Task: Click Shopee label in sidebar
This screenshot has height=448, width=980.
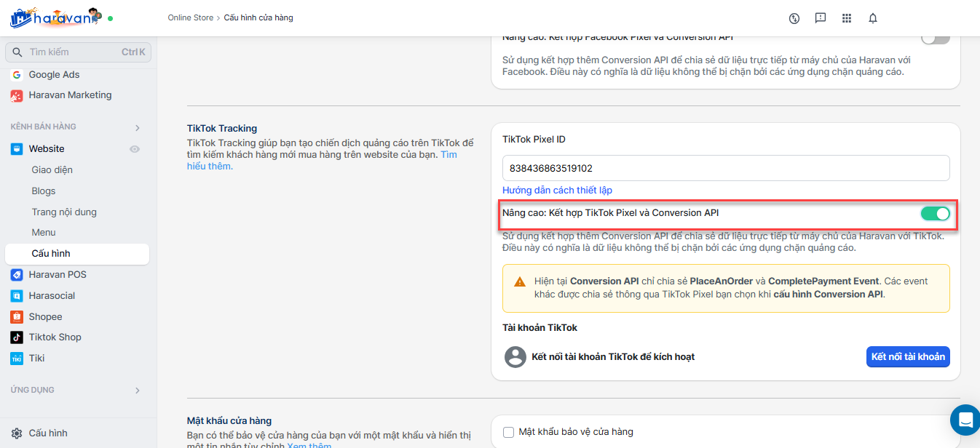Action: [46, 317]
